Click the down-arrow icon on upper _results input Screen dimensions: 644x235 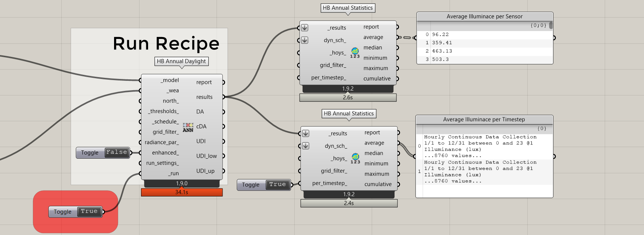point(305,28)
